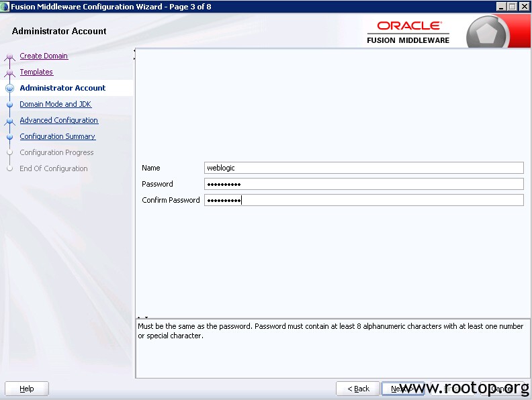Go back with the Back button
The height and width of the screenshot is (400, 532).
point(358,389)
